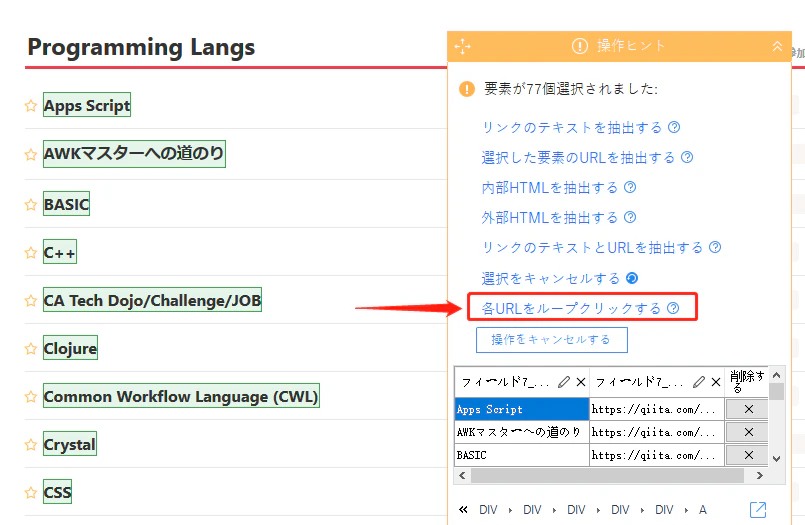Click the URL cell in BASIC row
Viewport: 805px width, 525px height.
coord(657,455)
